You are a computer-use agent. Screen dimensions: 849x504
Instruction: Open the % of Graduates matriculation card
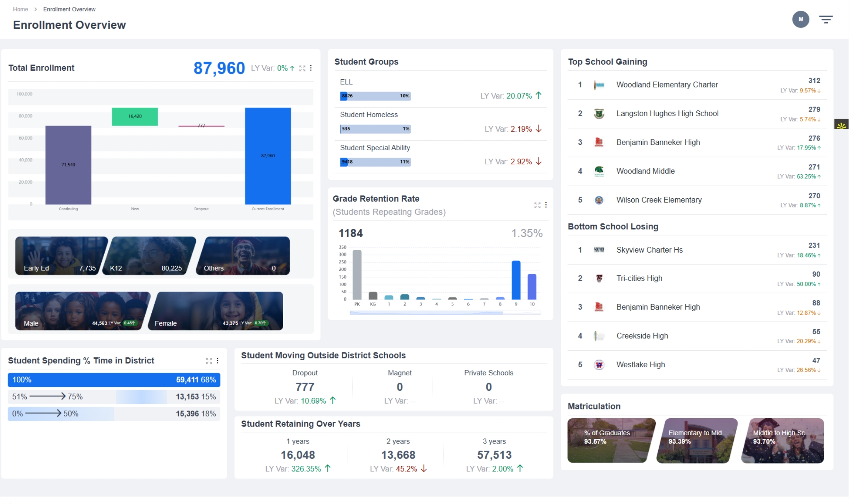pos(610,441)
